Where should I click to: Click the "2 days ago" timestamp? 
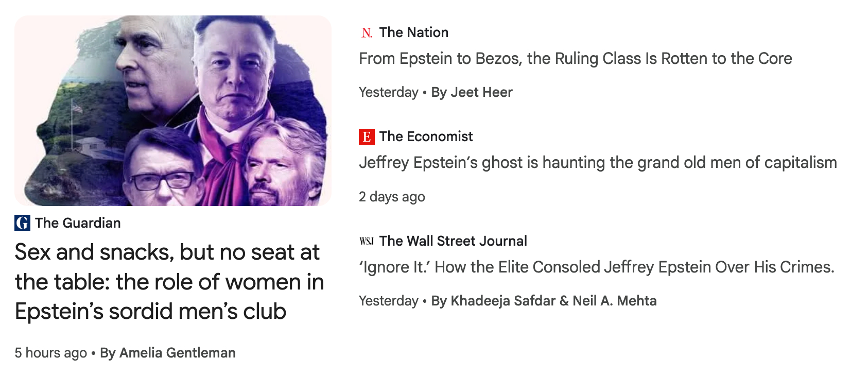tap(392, 197)
